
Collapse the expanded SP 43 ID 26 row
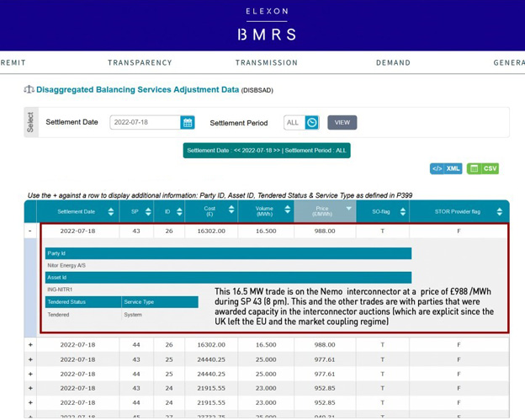pos(30,231)
